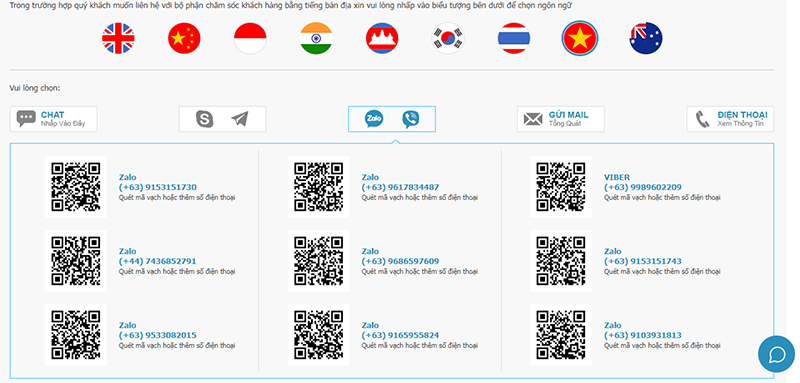Click the Skype icon
Viewport: 800px width, 383px height.
tap(205, 119)
